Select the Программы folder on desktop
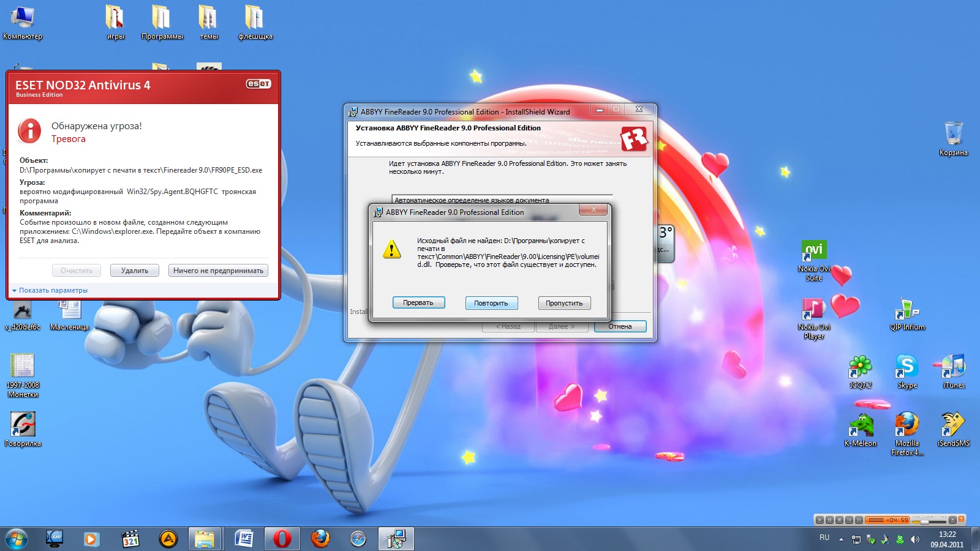The width and height of the screenshot is (980, 551). click(x=162, y=23)
